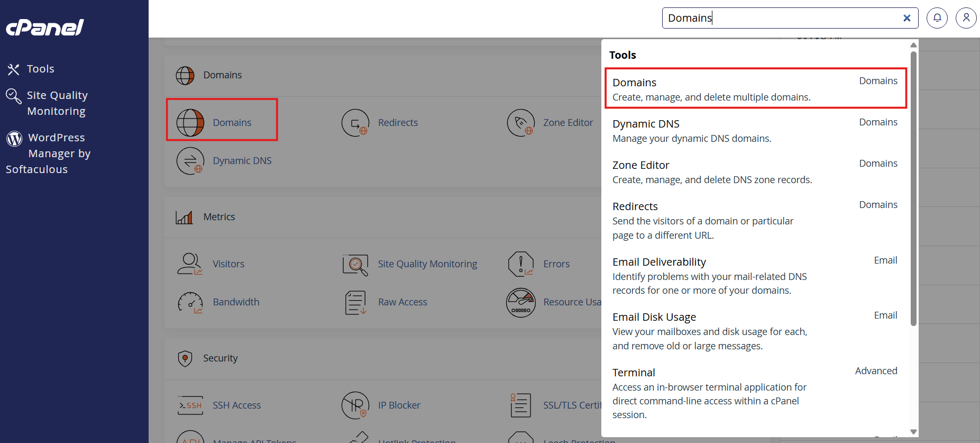The height and width of the screenshot is (443, 980).
Task: Open the Raw Access link
Action: [x=402, y=302]
